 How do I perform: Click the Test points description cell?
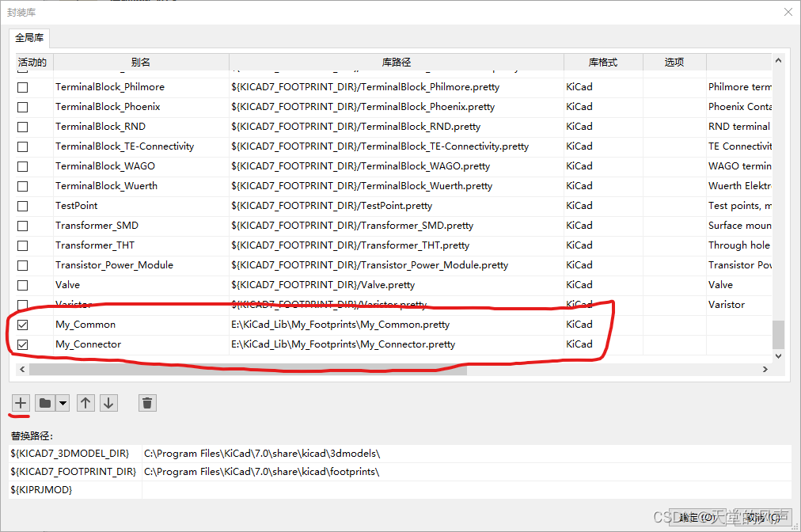tap(739, 206)
